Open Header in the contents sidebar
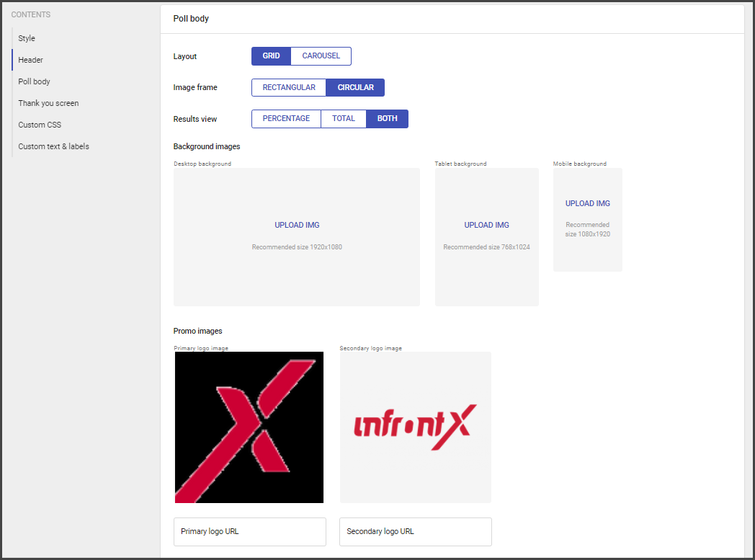Image resolution: width=755 pixels, height=560 pixels. (x=30, y=60)
